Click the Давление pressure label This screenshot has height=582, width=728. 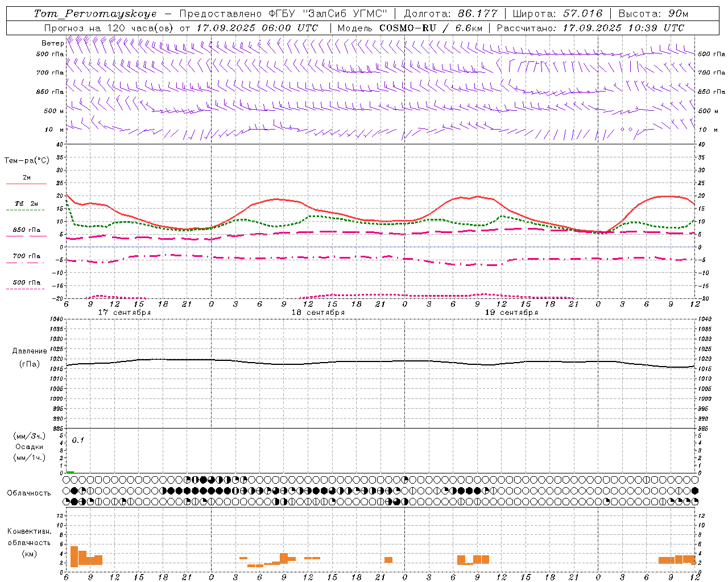coord(30,351)
